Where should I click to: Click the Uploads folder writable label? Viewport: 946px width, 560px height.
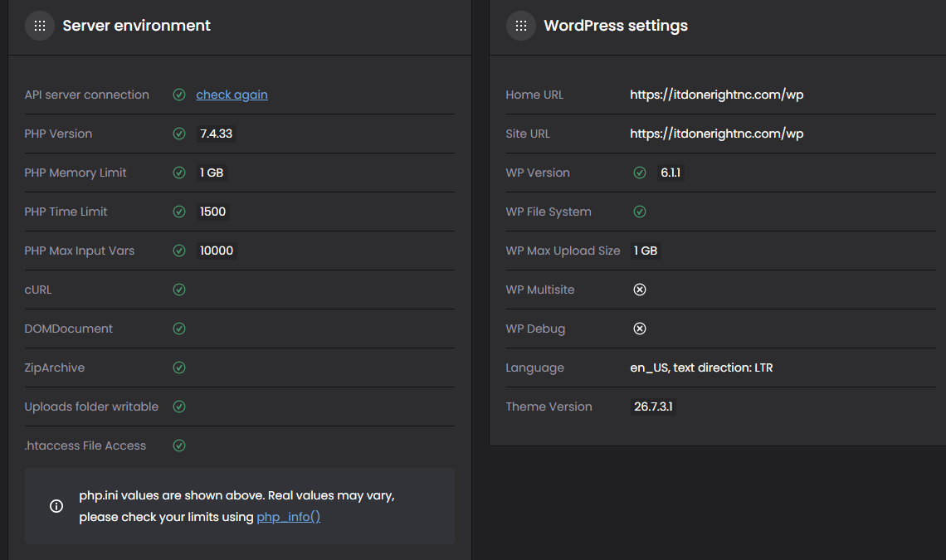(92, 407)
